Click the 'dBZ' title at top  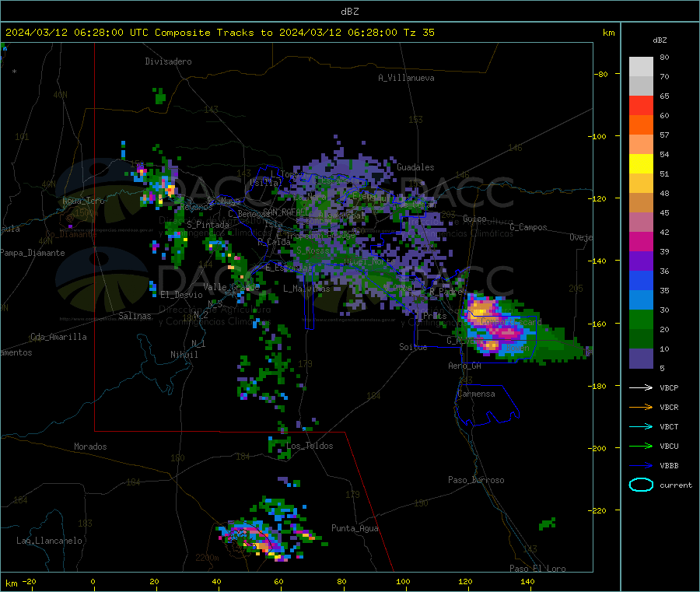349,12
